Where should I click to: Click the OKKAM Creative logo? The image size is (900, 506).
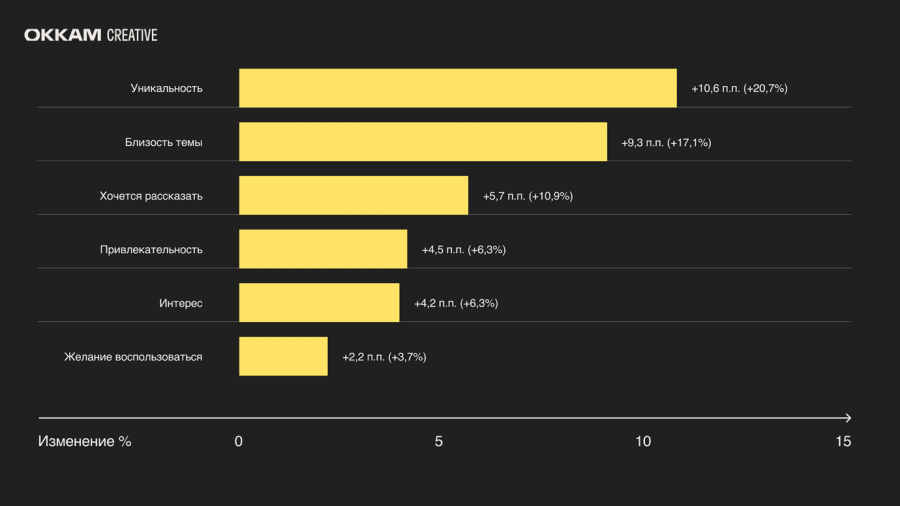point(91,35)
